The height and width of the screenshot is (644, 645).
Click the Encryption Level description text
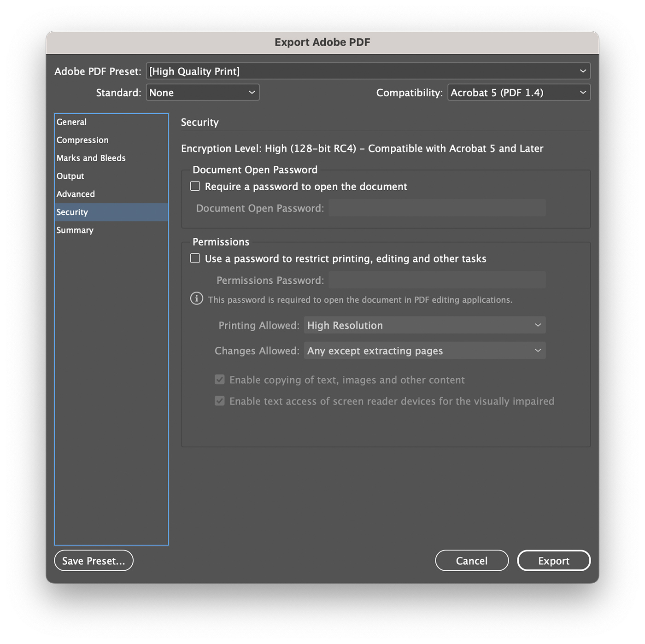click(362, 148)
